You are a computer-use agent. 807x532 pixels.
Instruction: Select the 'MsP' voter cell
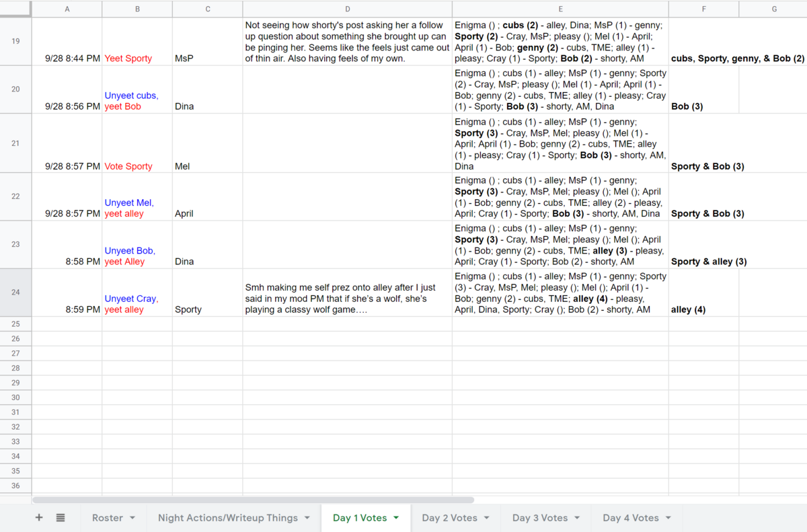(x=208, y=41)
